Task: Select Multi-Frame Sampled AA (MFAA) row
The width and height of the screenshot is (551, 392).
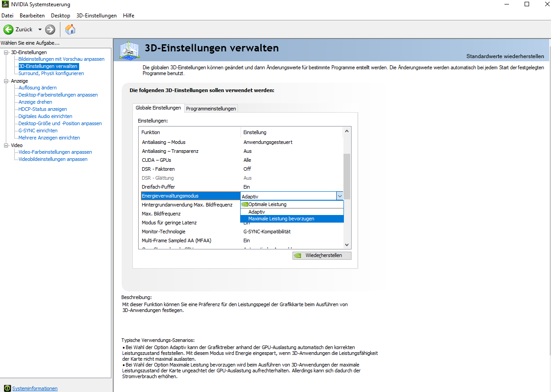Action: click(241, 240)
